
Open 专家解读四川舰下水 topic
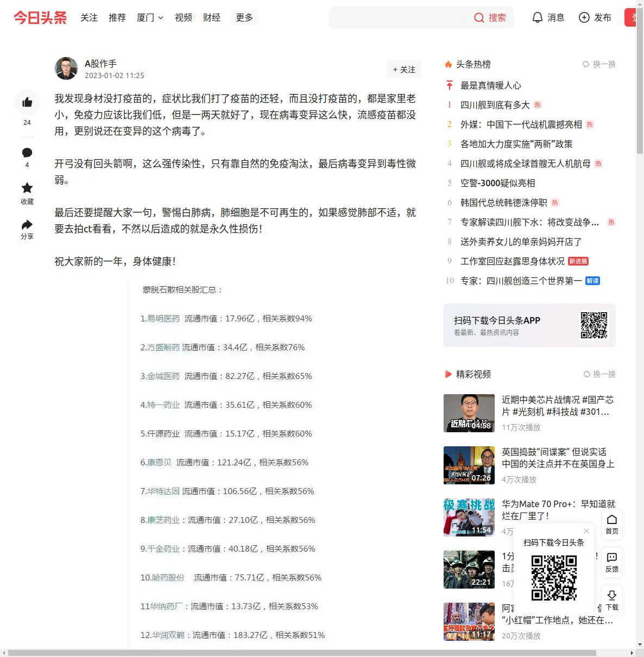pos(530,222)
